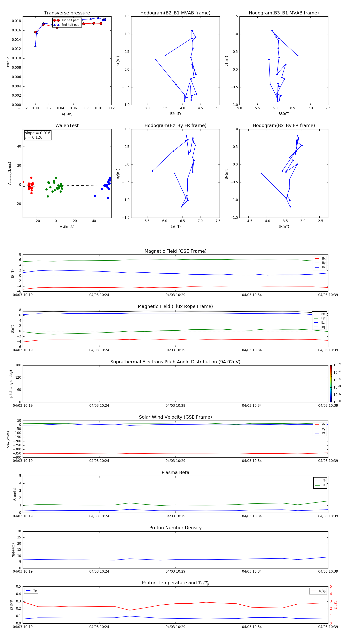Click the 'Transverse pressure' plot title

[67, 13]
